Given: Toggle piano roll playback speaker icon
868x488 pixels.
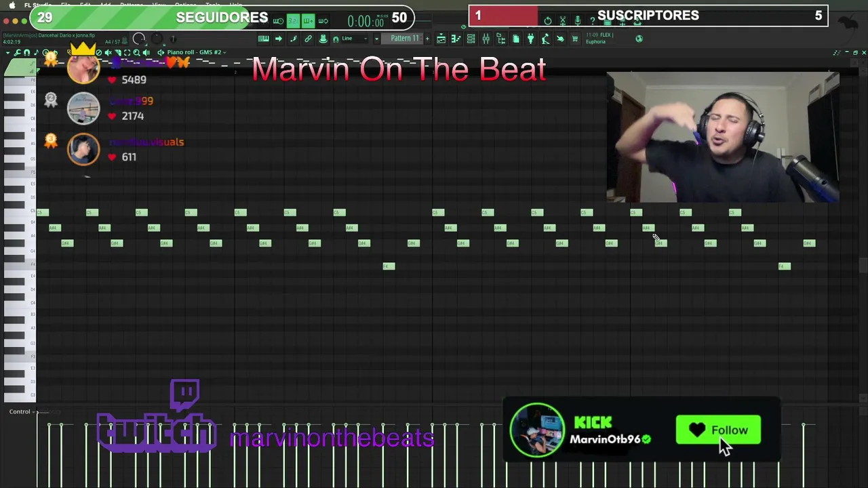Looking at the screenshot, I should (146, 52).
